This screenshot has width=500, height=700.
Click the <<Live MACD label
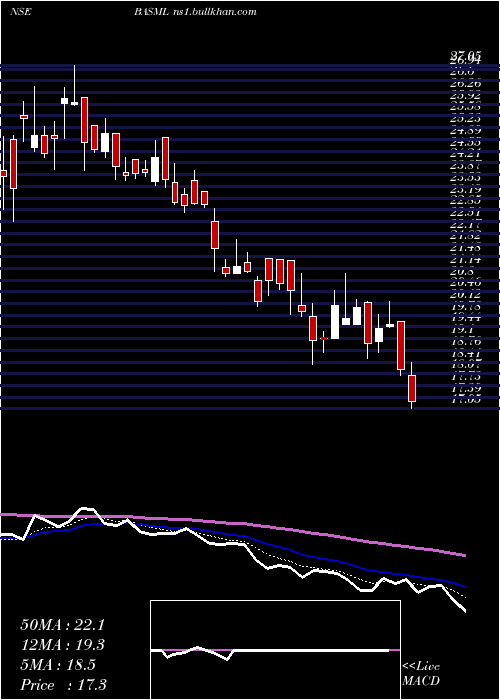[x=421, y=674]
